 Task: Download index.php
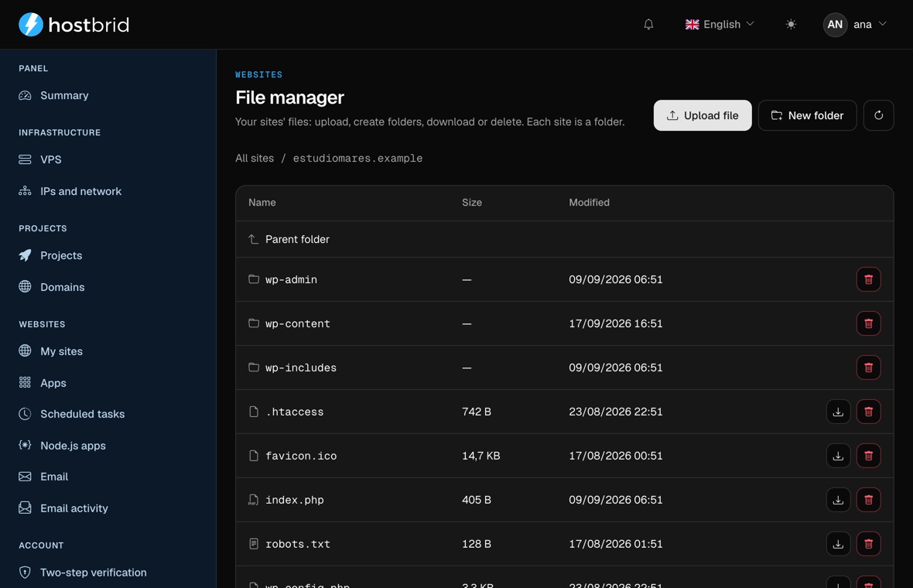838,500
